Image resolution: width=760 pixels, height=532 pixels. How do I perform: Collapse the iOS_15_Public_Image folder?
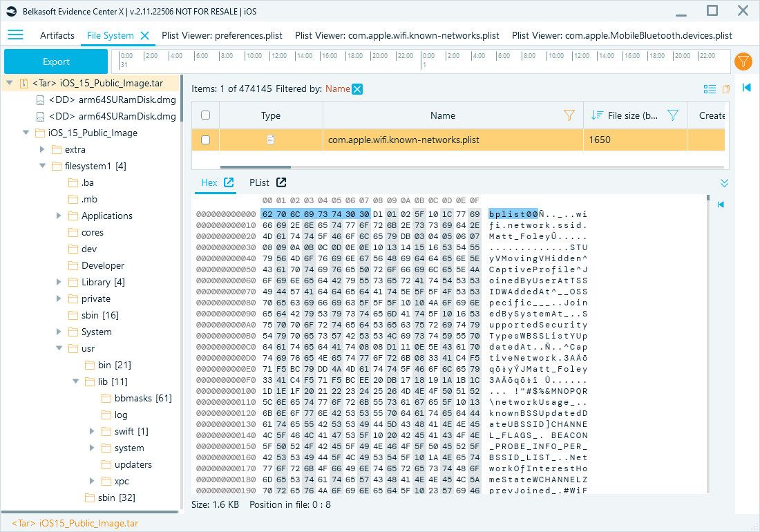click(26, 133)
